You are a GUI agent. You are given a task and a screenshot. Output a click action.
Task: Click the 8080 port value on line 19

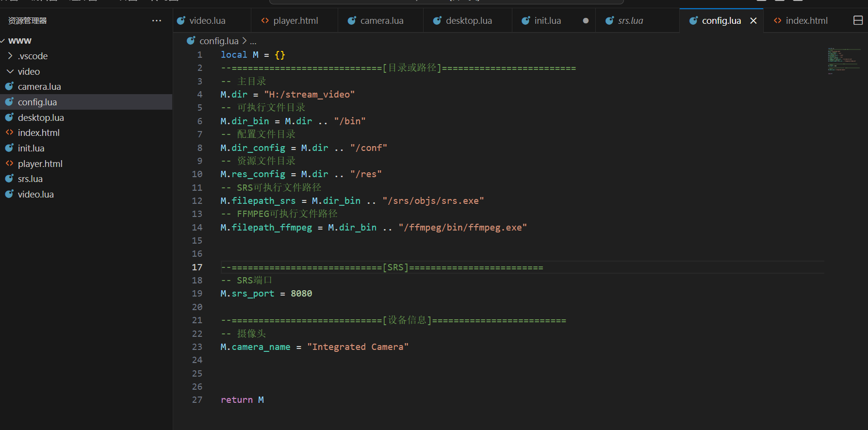click(301, 293)
